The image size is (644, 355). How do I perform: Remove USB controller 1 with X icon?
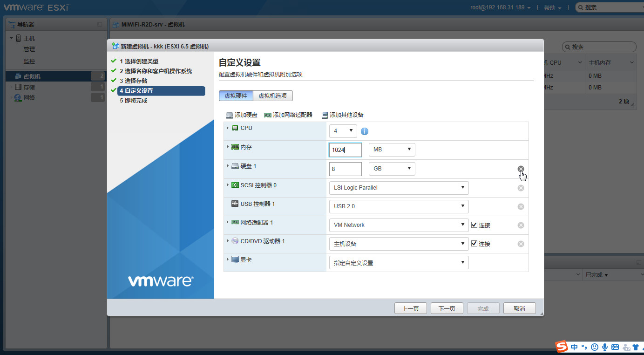pos(521,206)
